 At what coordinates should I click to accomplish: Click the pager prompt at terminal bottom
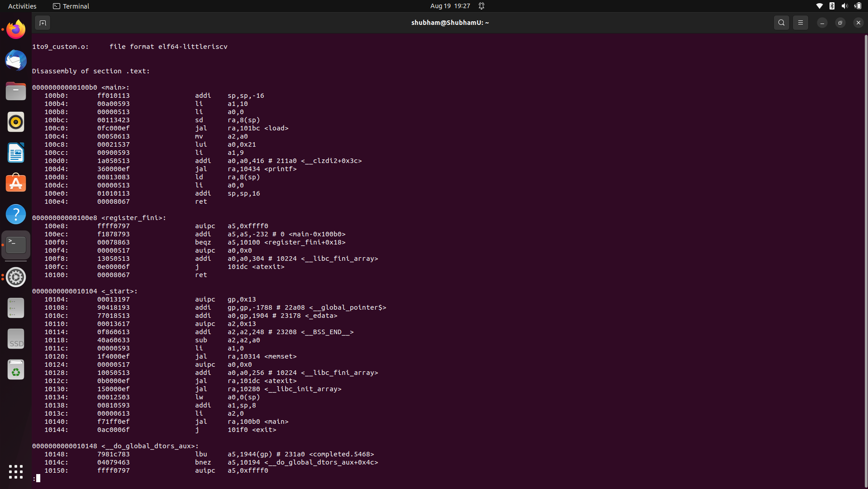(37, 478)
